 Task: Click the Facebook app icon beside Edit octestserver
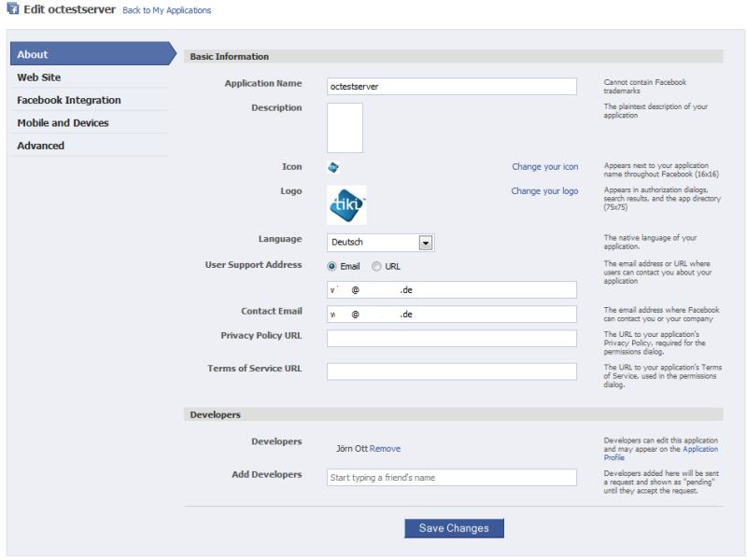[x=13, y=8]
